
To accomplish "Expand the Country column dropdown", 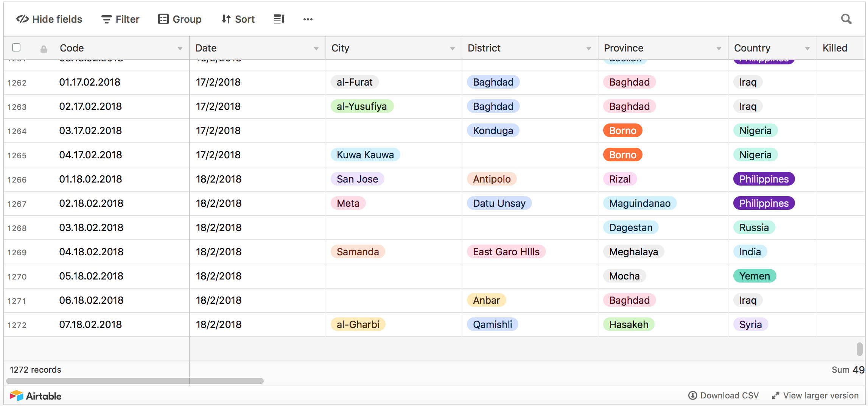I will [807, 48].
